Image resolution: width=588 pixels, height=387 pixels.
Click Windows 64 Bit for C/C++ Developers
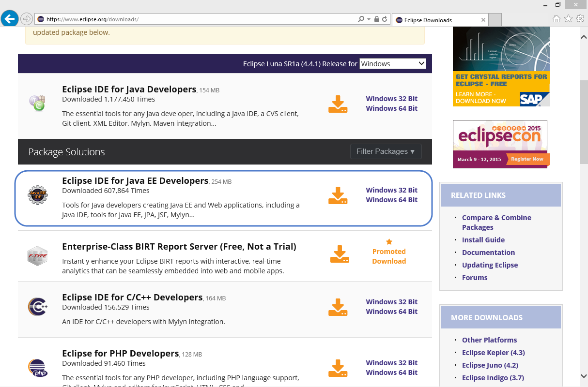tap(391, 312)
